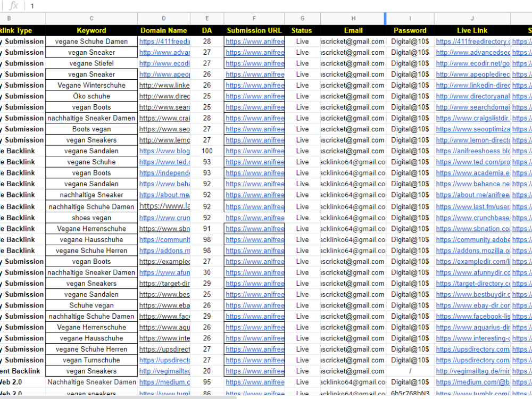Select the keyword cell 'vegane Schuhe Damen'
532x399 pixels.
[x=92, y=41]
